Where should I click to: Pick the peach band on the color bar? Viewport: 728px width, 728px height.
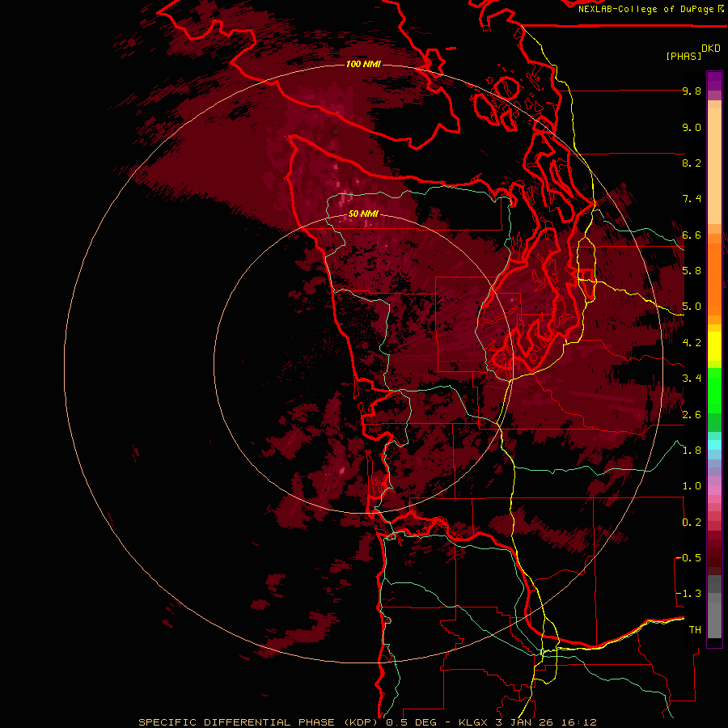714,163
